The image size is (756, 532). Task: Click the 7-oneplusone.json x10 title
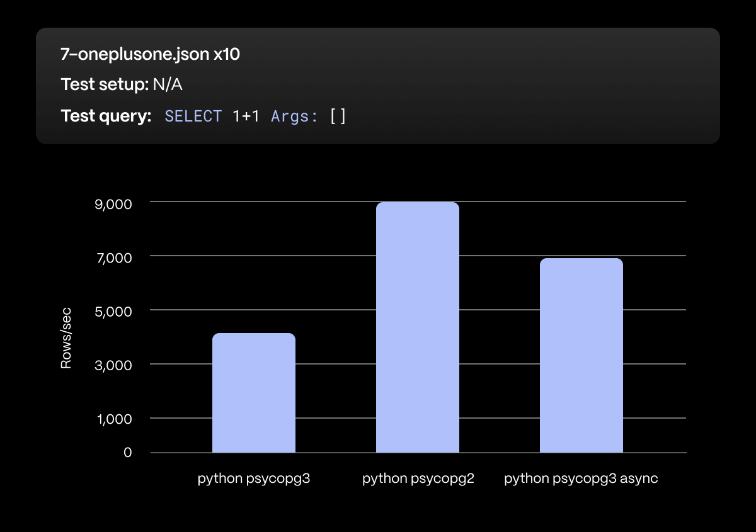coord(150,54)
